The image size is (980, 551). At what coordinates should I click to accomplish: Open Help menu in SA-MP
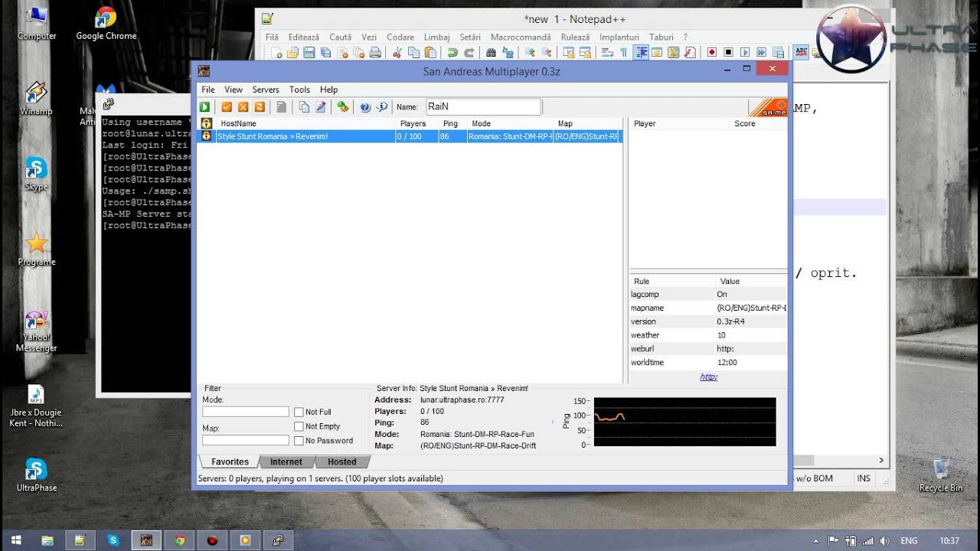[x=328, y=90]
